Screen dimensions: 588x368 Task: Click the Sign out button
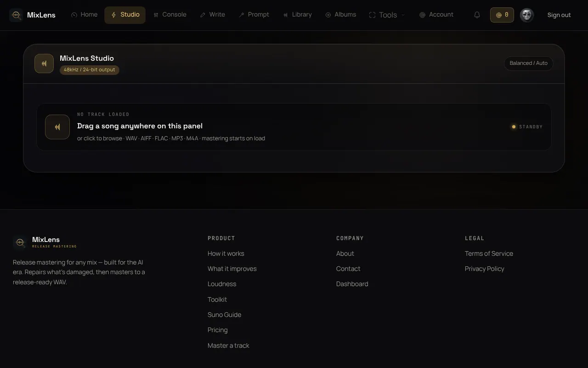pyautogui.click(x=559, y=15)
